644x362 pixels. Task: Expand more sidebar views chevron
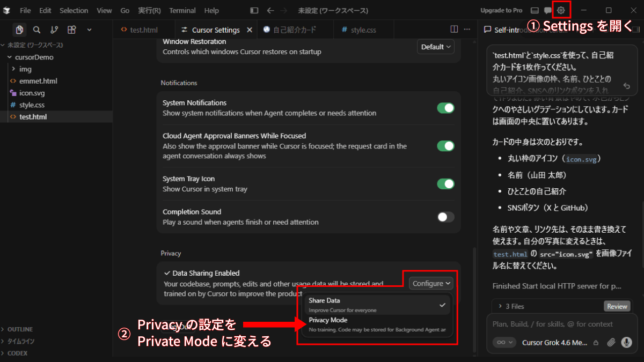pyautogui.click(x=89, y=30)
